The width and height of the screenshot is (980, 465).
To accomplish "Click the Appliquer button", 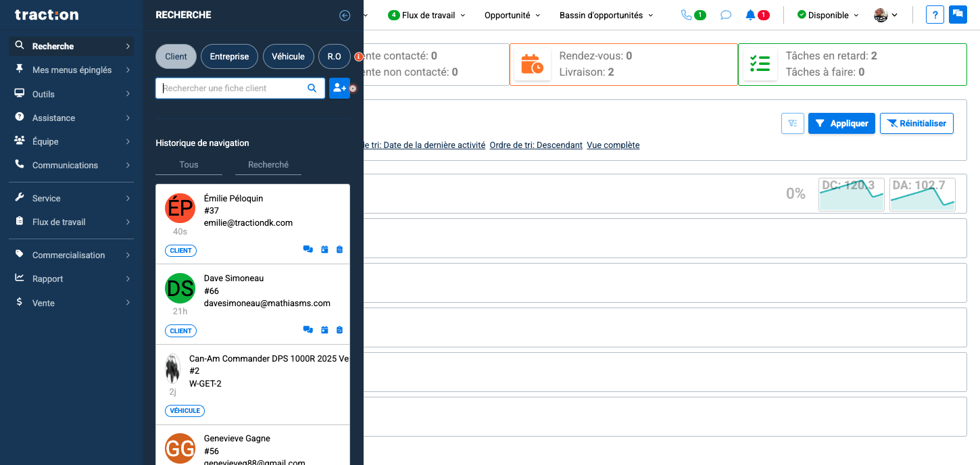I will pos(841,123).
